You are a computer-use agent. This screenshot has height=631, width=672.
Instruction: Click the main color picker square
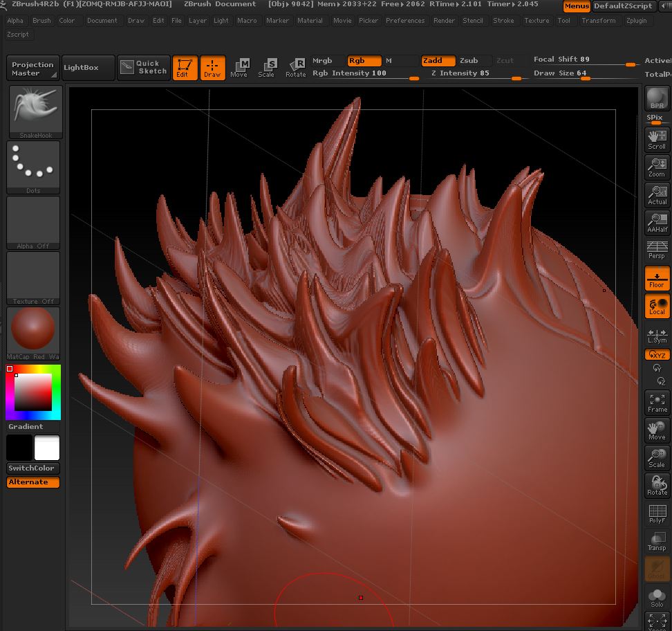tap(33, 392)
